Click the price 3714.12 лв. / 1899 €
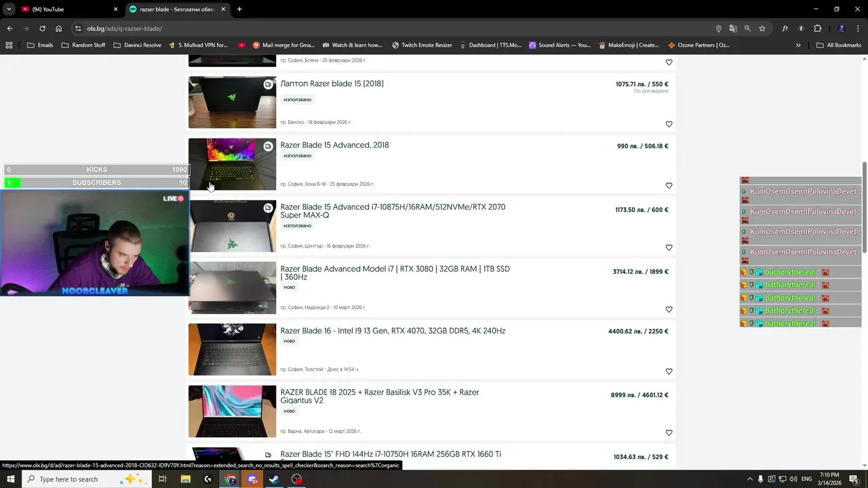This screenshot has height=488, width=868. coord(640,272)
